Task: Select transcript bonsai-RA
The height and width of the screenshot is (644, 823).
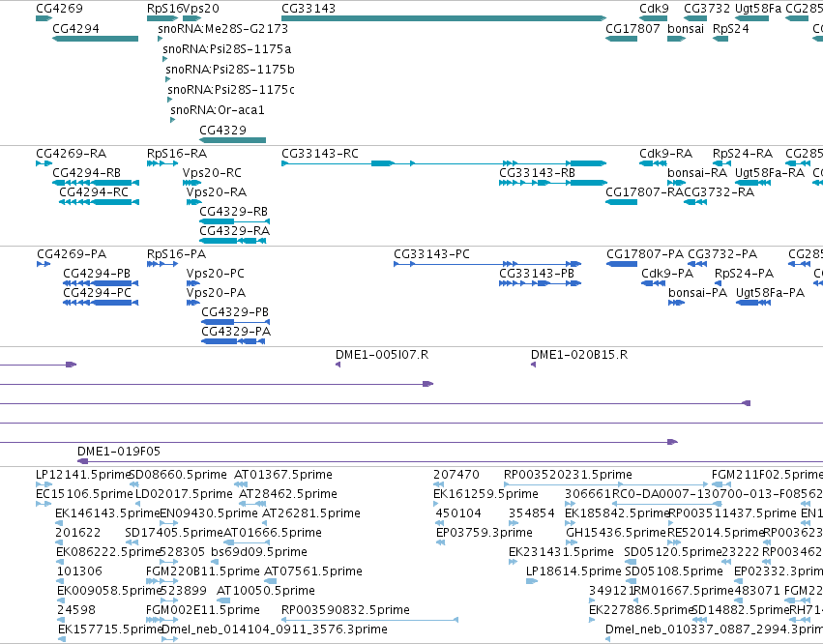Action: 677,183
